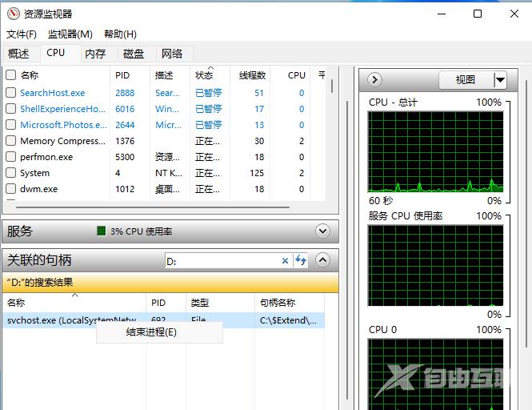The height and width of the screenshot is (410, 532).
Task: Select the dwm.exe process name
Action: click(x=38, y=188)
